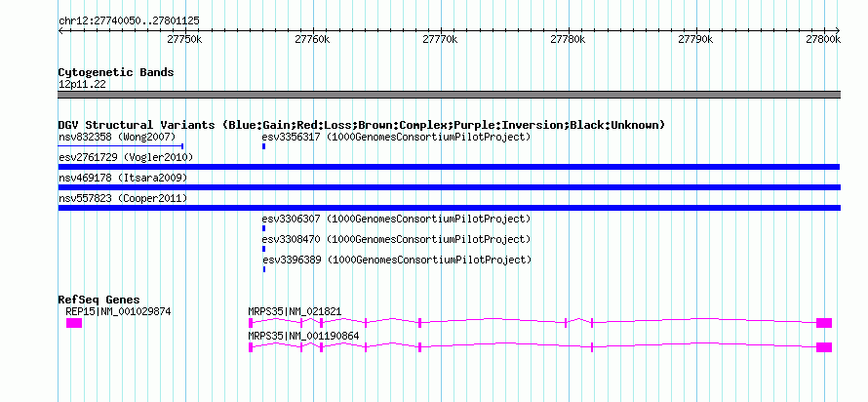Open the DGV Structural Variants track title
The height and width of the screenshot is (402, 868).
362,125
